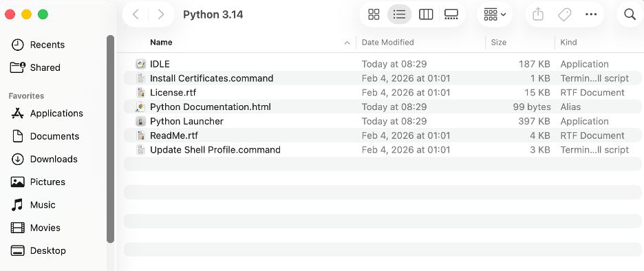The image size is (644, 271).
Task: Switch to icon grid view
Action: (374, 14)
